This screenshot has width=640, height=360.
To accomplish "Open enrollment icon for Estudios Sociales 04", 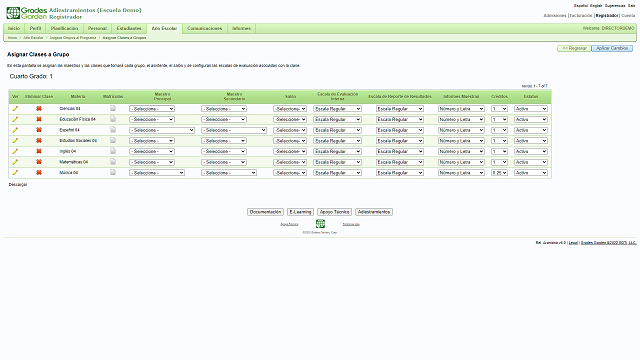I will pos(113,140).
